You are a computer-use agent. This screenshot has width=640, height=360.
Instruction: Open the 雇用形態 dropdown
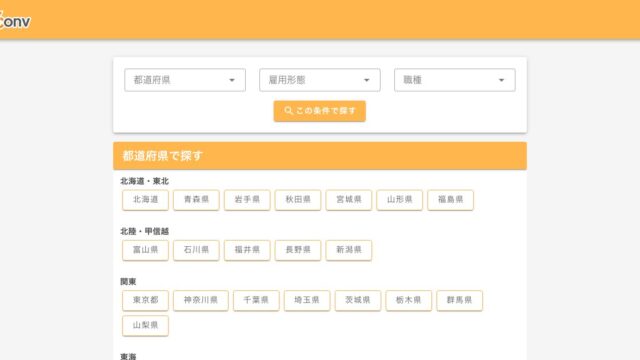point(320,80)
